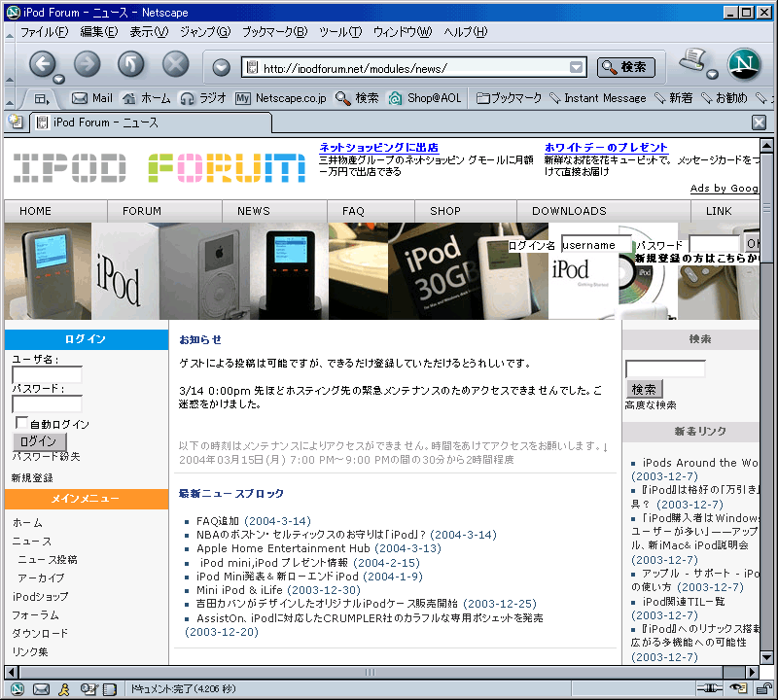Go back with the Back arrow button
Viewport: 778px width, 700px height.
point(42,64)
